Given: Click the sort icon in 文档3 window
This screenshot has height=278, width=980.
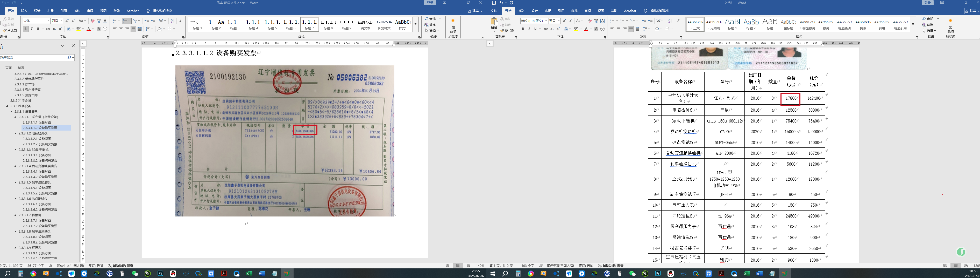Looking at the screenshot, I should click(670, 21).
